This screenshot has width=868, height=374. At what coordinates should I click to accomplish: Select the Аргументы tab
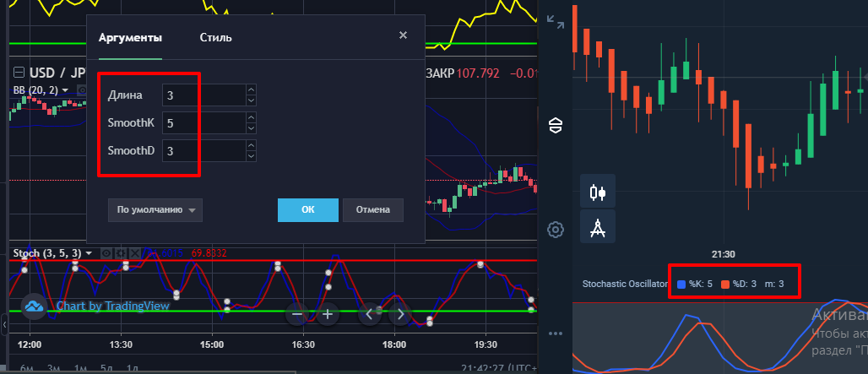pyautogui.click(x=130, y=38)
